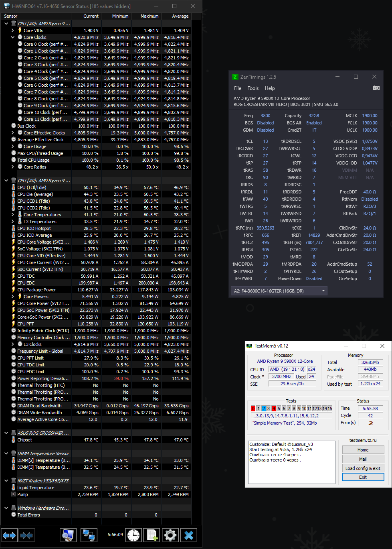The image size is (392, 549).
Task: Click the Mail button in TestMem5
Action: 363,459
